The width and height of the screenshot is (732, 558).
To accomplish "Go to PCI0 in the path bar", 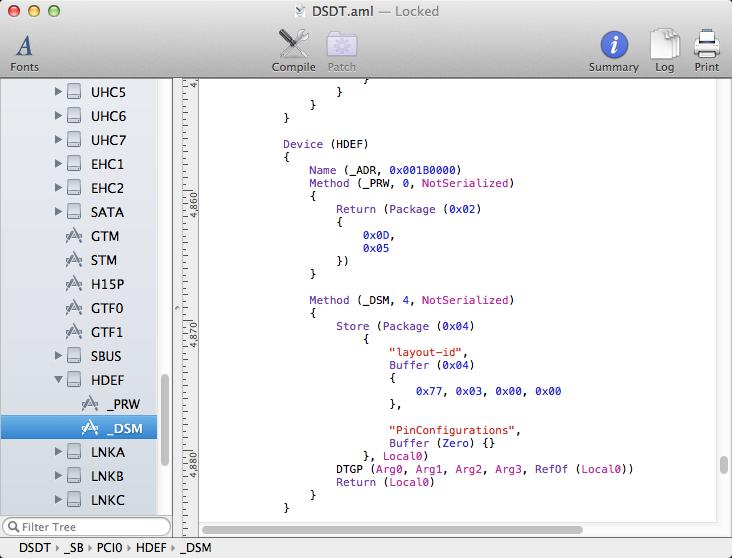I will click(x=109, y=548).
